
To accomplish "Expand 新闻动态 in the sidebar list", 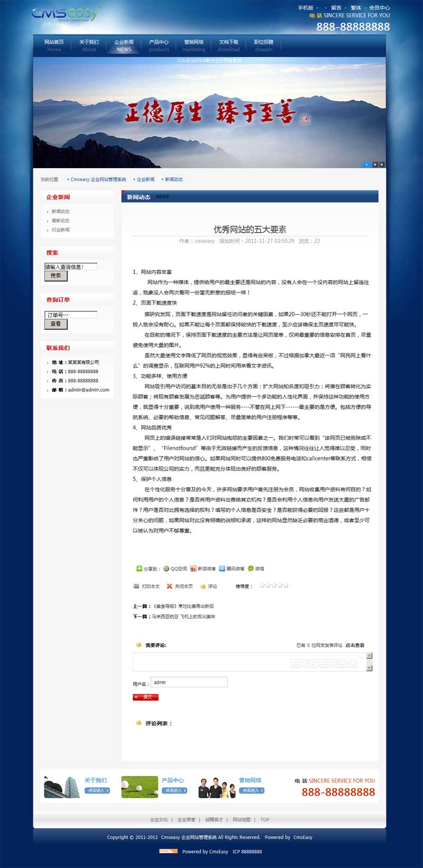I will tap(60, 212).
